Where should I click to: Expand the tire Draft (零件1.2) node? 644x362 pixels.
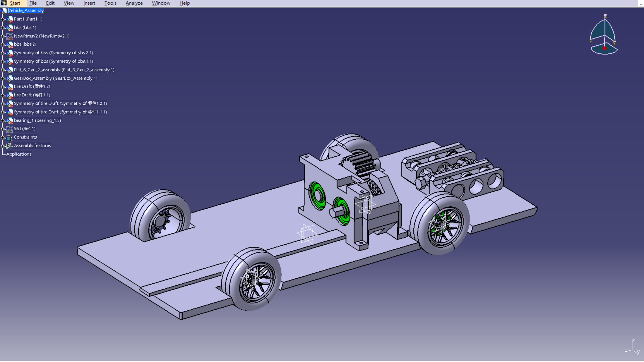click(x=3, y=86)
